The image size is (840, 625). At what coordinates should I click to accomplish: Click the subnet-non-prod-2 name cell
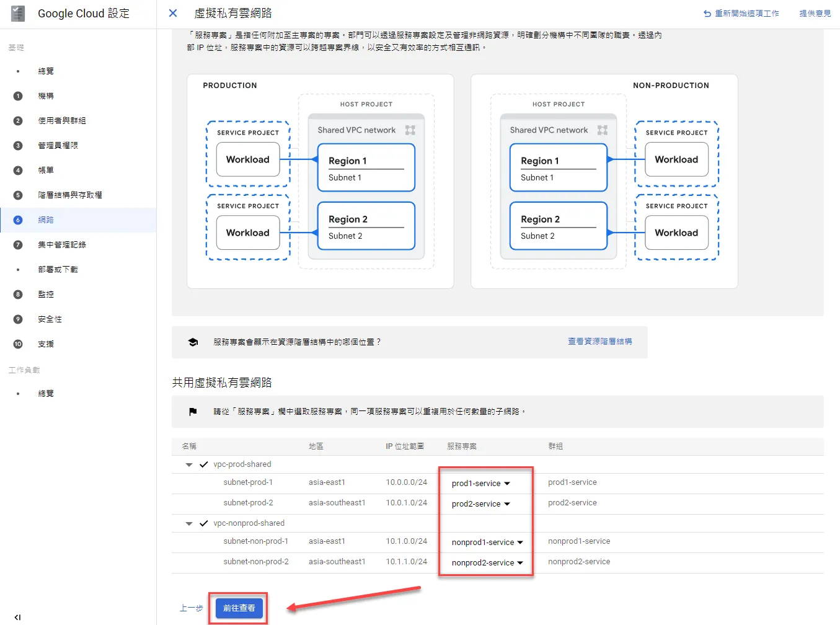click(256, 562)
